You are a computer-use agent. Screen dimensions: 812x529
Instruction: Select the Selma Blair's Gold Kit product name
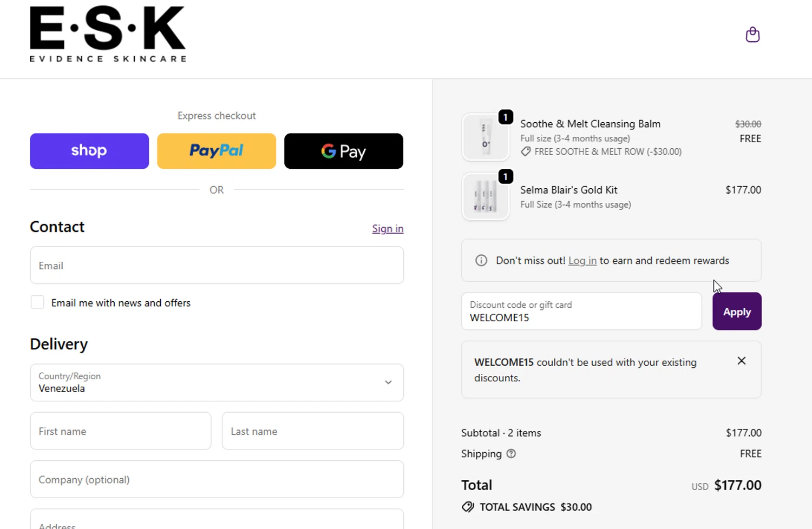[x=569, y=190]
